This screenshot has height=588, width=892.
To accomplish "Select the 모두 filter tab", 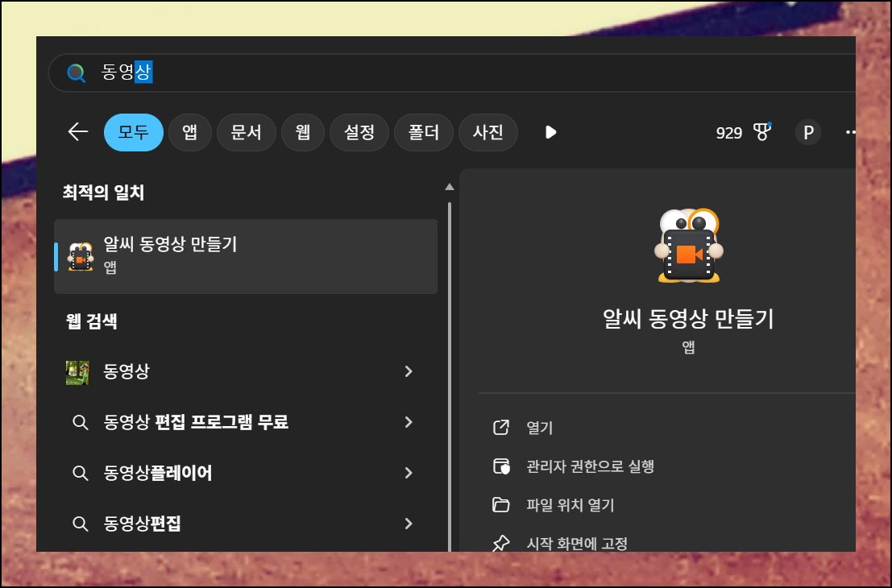I will pos(134,132).
